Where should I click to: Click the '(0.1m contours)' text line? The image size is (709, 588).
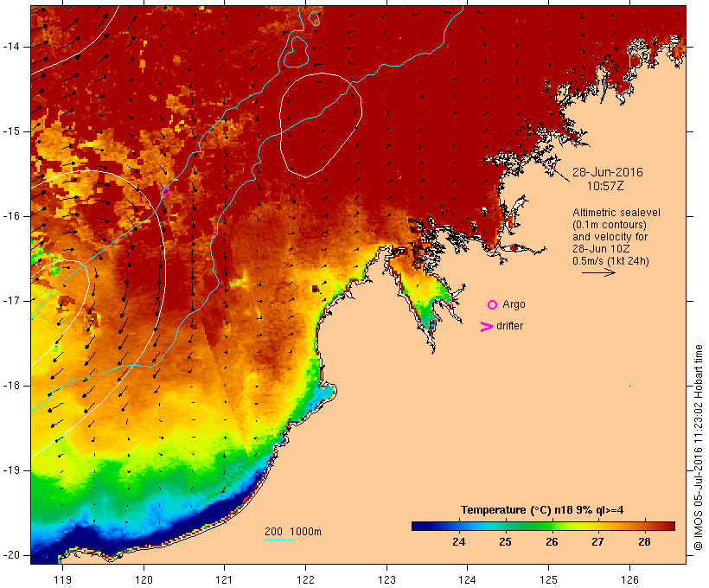click(x=609, y=225)
